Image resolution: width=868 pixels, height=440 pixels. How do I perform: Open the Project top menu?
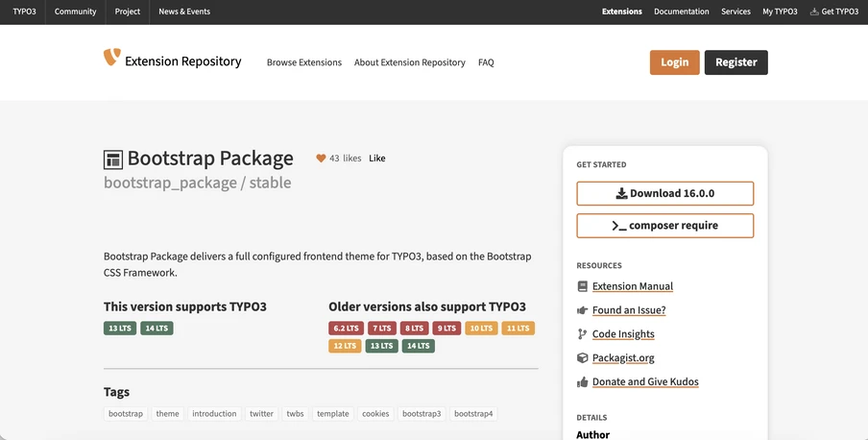pos(128,12)
